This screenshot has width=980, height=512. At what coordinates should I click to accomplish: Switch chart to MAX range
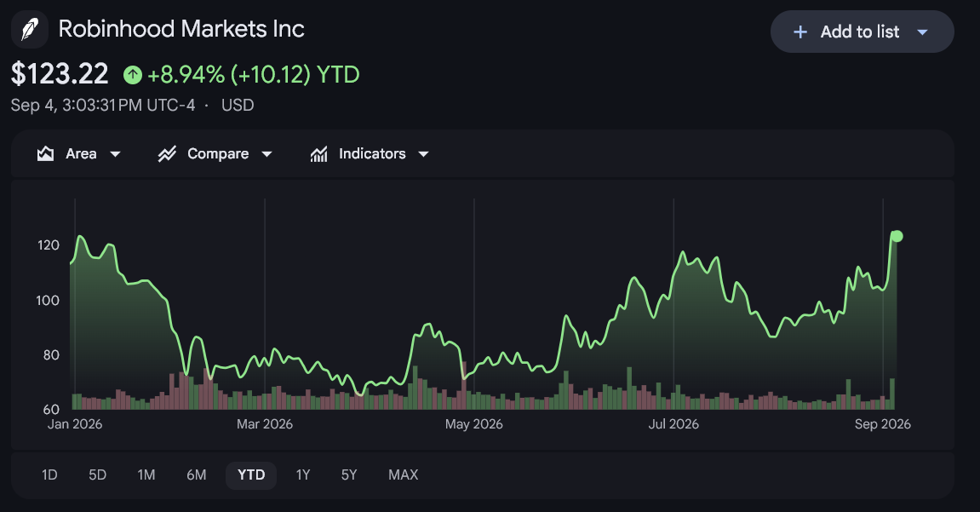point(403,475)
